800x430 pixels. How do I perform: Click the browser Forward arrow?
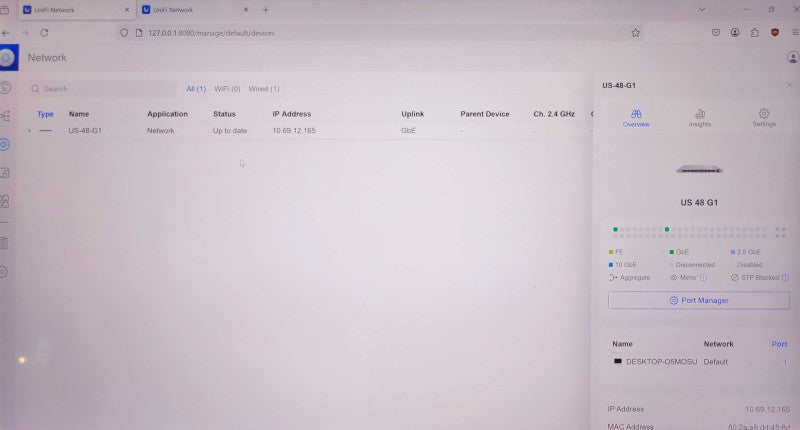click(x=25, y=33)
